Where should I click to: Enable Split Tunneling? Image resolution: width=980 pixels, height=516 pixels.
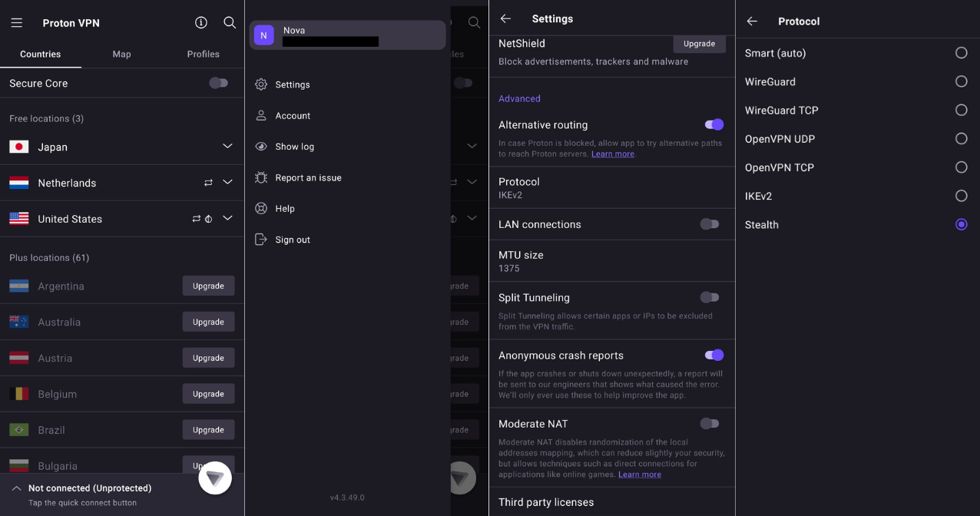click(x=709, y=297)
